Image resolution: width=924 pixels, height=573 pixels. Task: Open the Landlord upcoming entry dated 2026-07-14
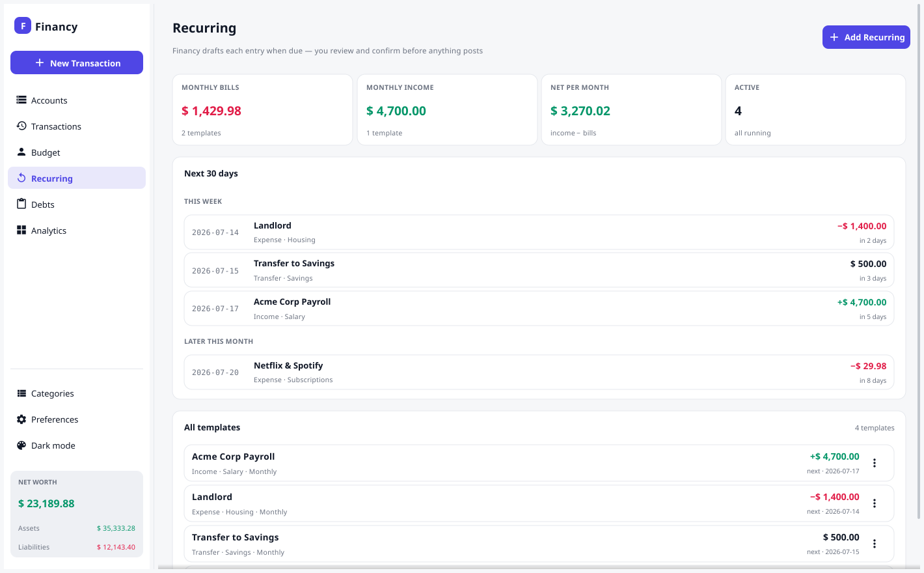[x=539, y=232]
